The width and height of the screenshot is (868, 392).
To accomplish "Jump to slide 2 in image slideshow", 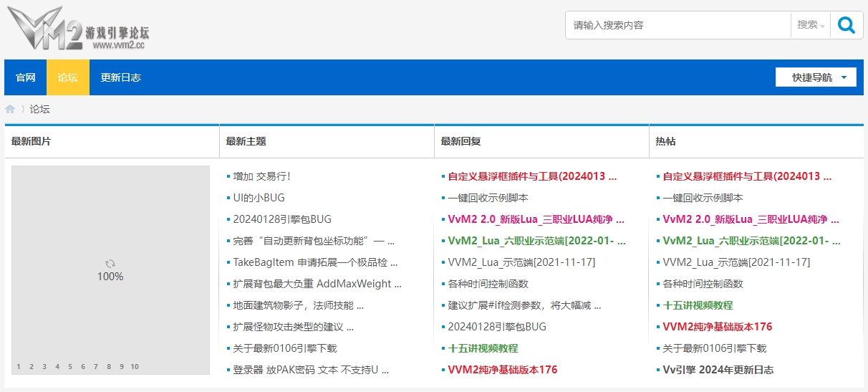I will pyautogui.click(x=32, y=367).
